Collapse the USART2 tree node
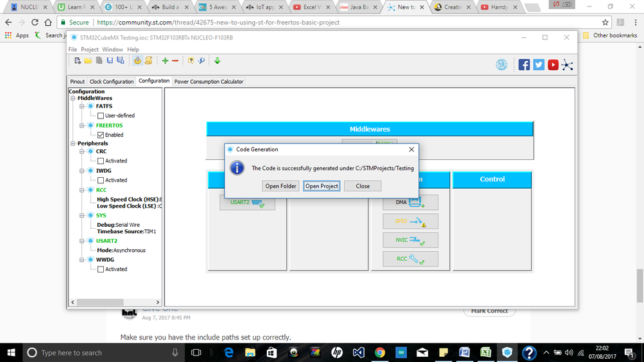This screenshot has height=362, width=644. point(82,241)
